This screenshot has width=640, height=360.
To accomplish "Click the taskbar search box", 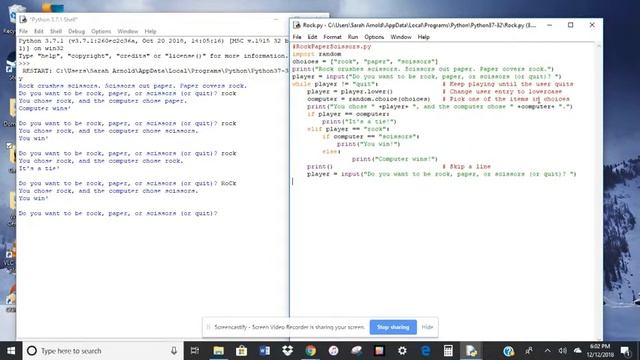I will [103, 351].
